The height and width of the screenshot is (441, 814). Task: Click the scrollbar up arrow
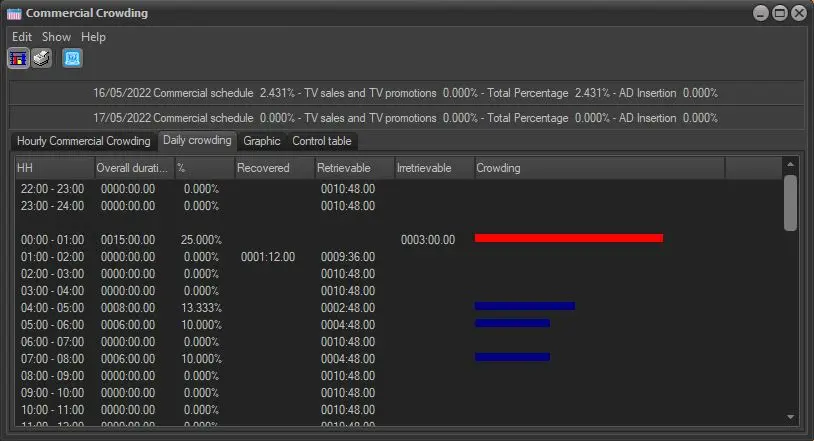(790, 164)
